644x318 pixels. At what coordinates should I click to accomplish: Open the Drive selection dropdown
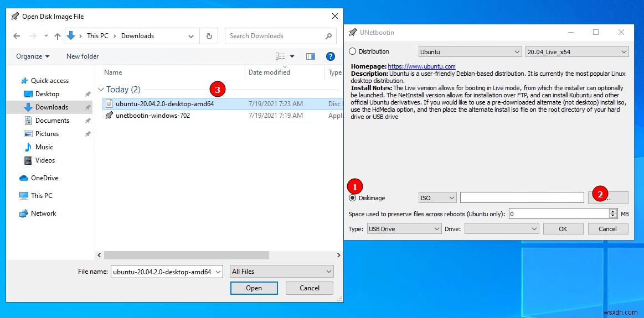(x=502, y=229)
